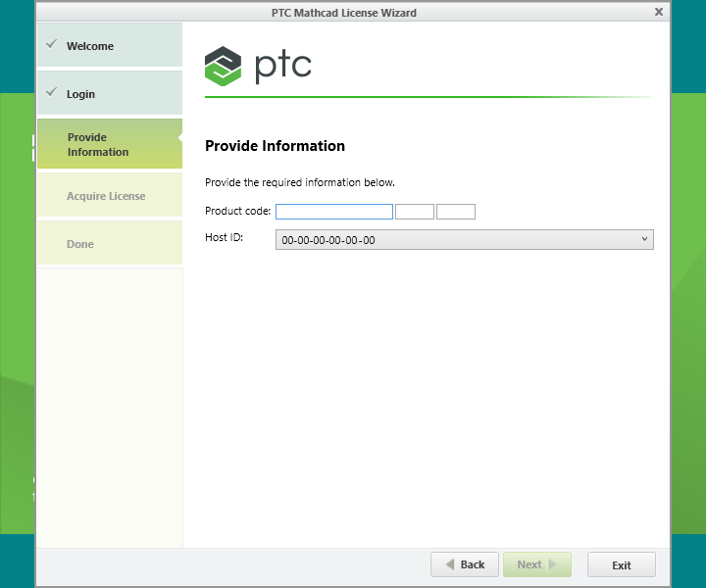Click the window title 'PTC Mathcad License Wizard'
706x588 pixels.
coord(344,13)
